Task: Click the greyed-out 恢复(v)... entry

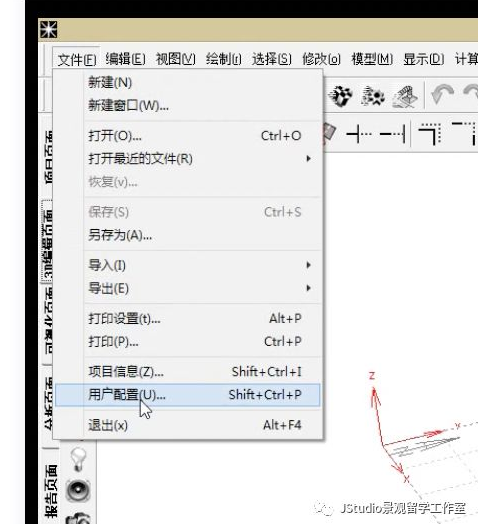Action: pos(188,182)
